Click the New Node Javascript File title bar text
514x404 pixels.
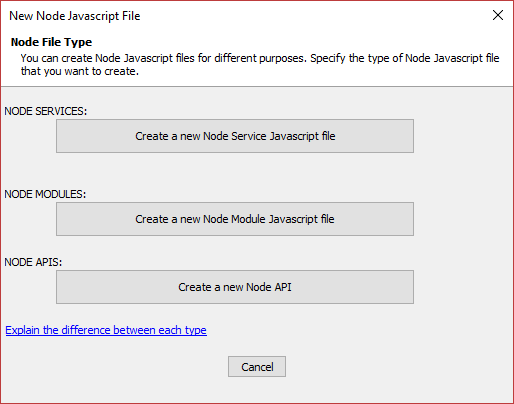75,16
